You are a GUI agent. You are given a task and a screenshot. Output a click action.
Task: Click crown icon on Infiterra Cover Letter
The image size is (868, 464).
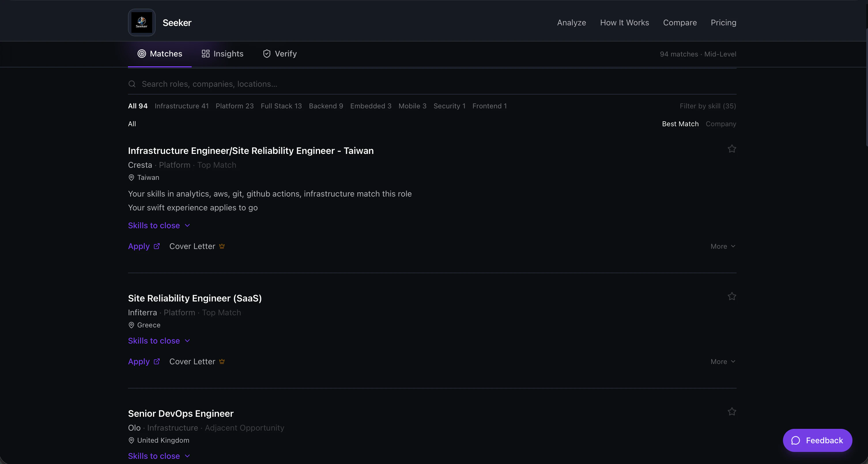[222, 361]
